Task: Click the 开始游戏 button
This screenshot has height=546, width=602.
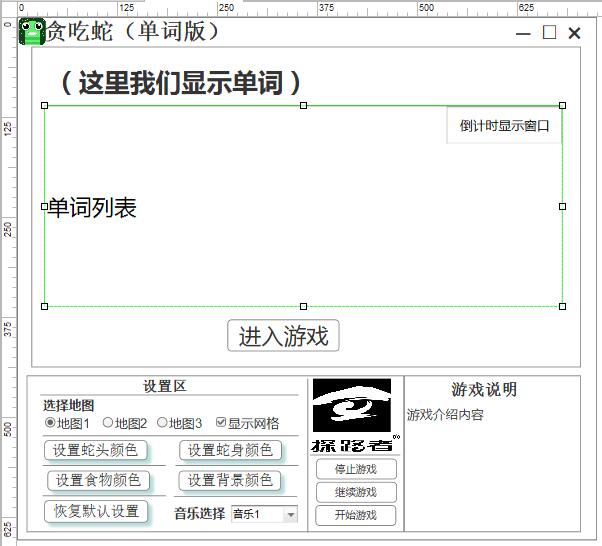Action: coord(356,515)
